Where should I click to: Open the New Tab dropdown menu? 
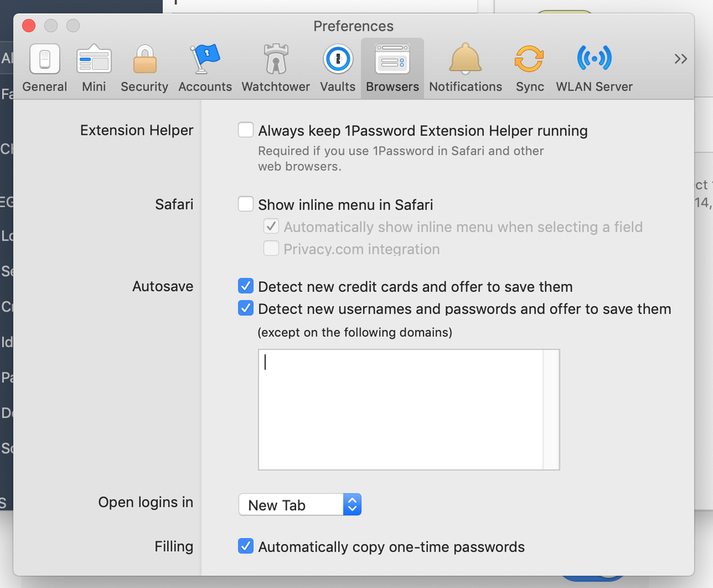[x=300, y=505]
